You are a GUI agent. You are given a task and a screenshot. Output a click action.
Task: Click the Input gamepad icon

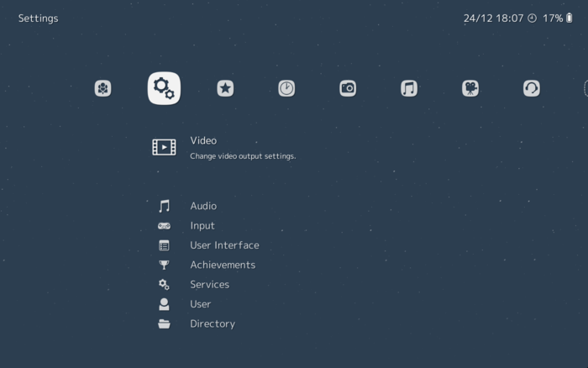pos(164,226)
